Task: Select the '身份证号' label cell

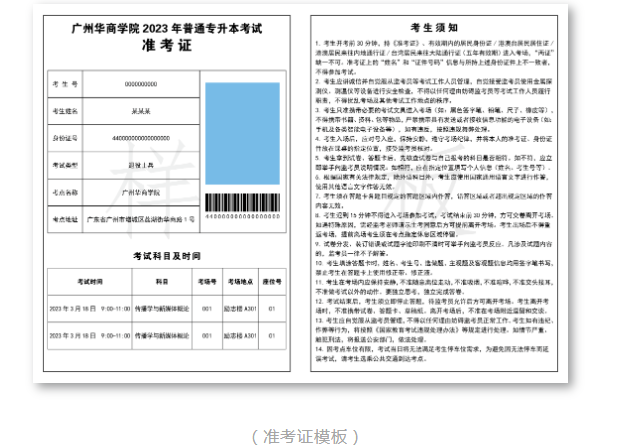Action: (65, 138)
